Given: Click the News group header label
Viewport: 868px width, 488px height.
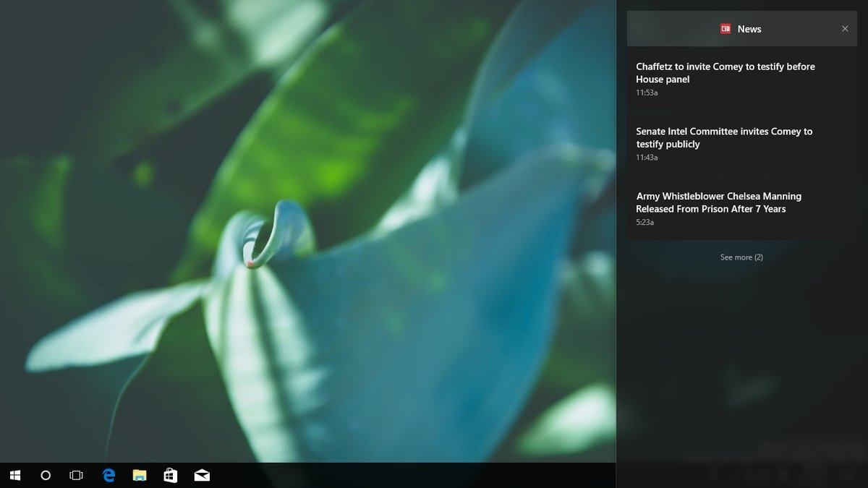Looking at the screenshot, I should [x=749, y=29].
